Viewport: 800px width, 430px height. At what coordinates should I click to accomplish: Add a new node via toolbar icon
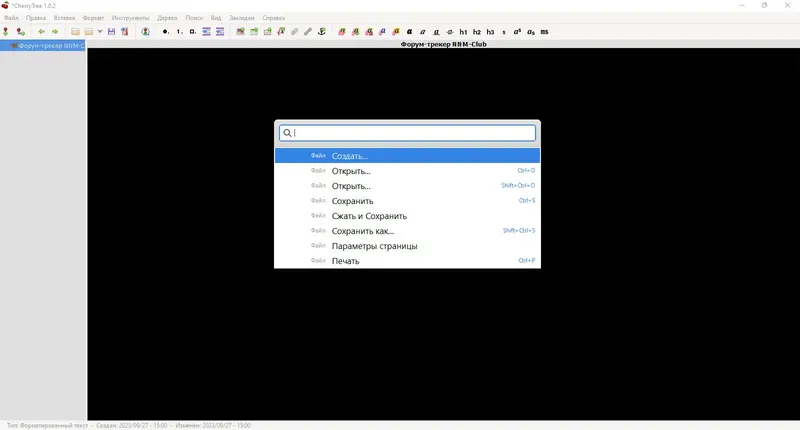tap(6, 32)
